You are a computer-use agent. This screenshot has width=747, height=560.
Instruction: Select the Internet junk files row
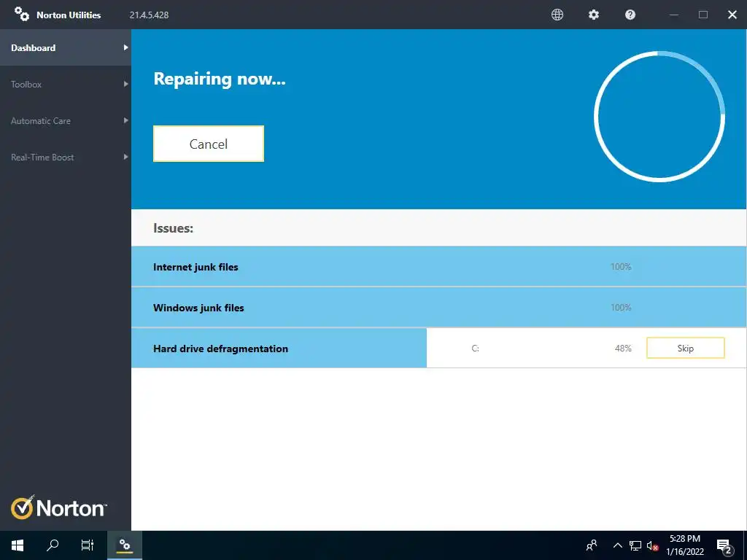click(x=438, y=267)
